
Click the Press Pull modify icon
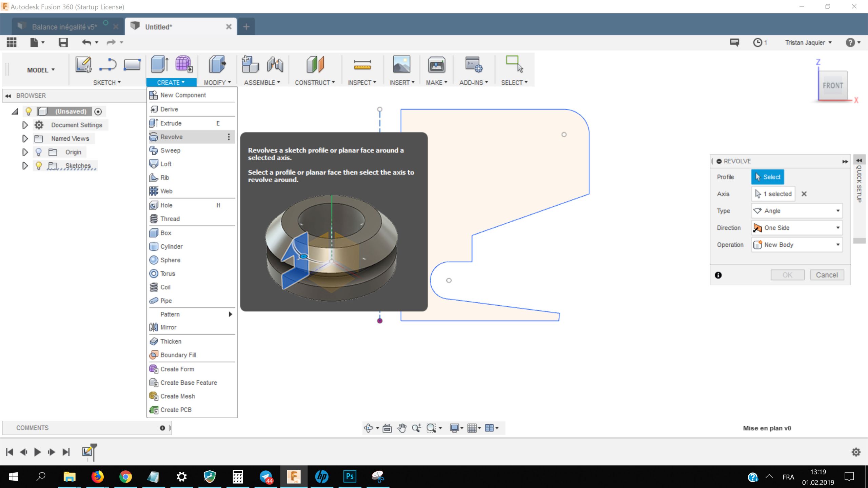pos(217,64)
